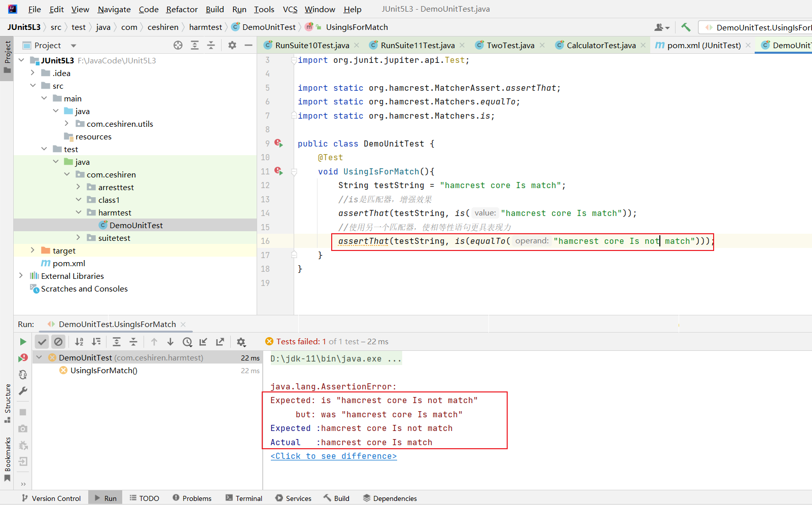
Task: Open Project panel gear options
Action: 232,45
